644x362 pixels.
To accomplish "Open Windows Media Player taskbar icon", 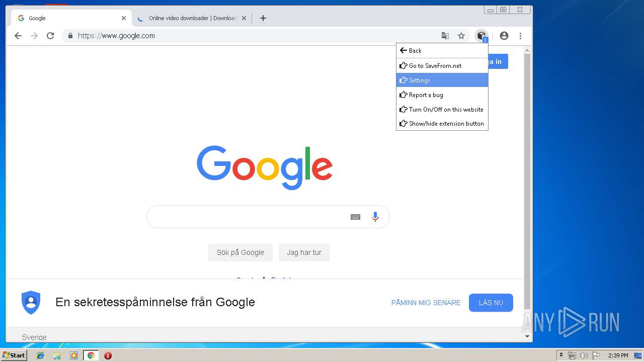I will coord(74,355).
